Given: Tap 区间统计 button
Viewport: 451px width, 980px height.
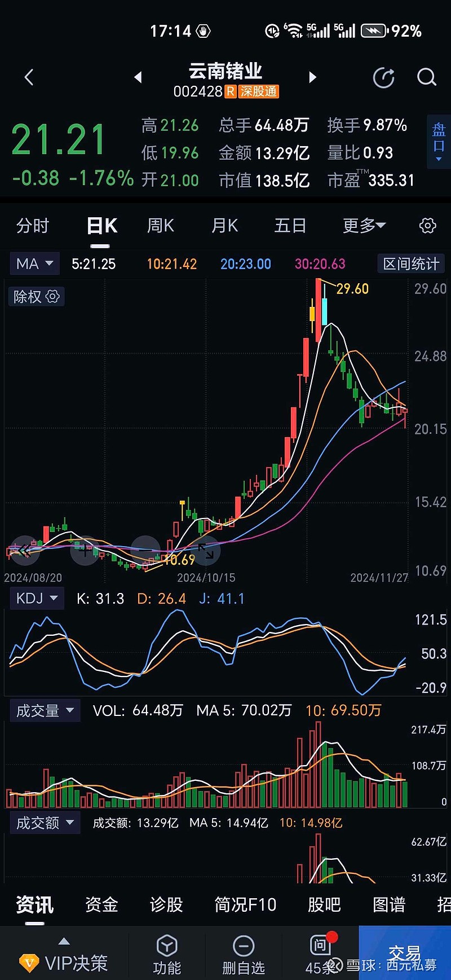Looking at the screenshot, I should click(x=411, y=263).
